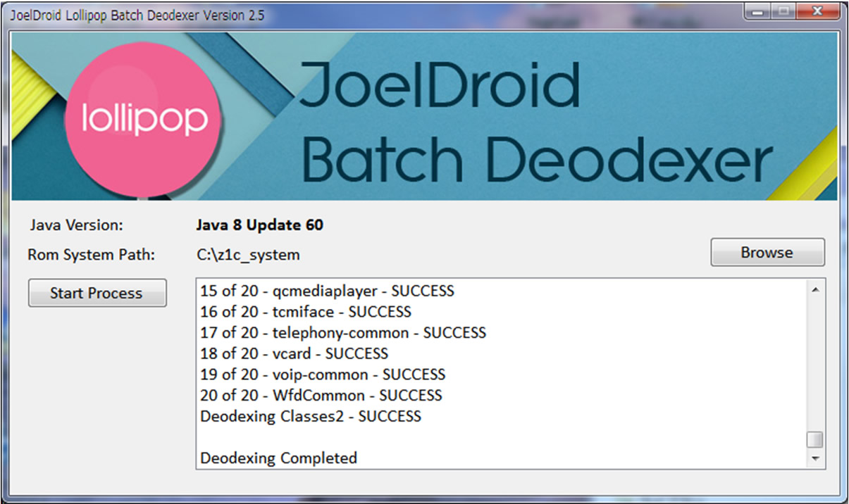Select the '16 of 20 - tcmiface - SUCCESS' line
The image size is (849, 504).
click(306, 311)
